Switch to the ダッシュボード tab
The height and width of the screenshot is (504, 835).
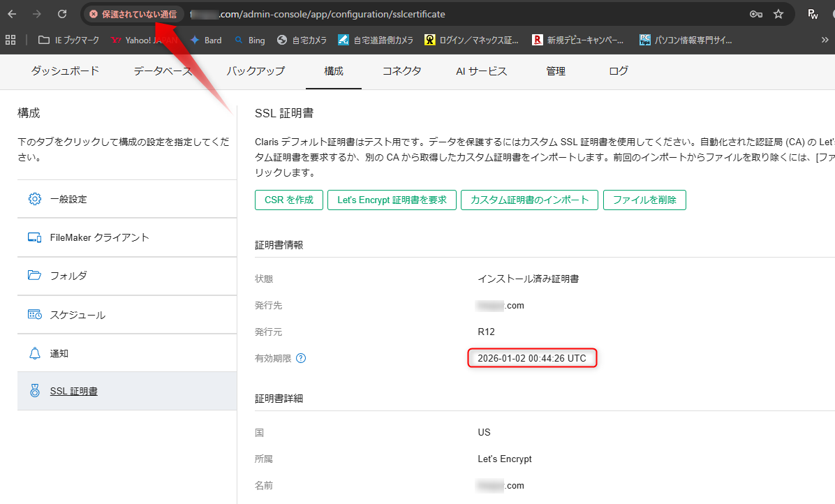(65, 71)
